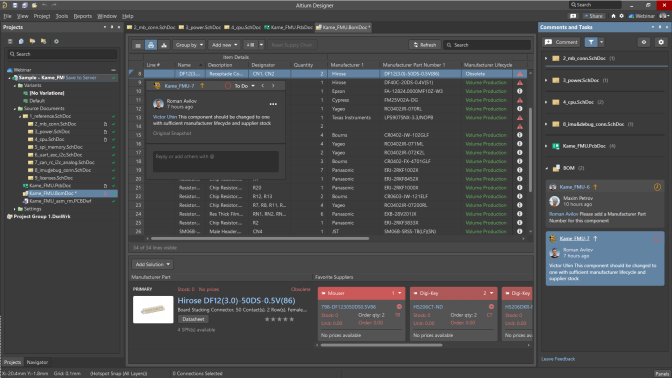Image resolution: width=672 pixels, height=378 pixels.
Task: Open the Leave Feedback link
Action: click(558, 359)
